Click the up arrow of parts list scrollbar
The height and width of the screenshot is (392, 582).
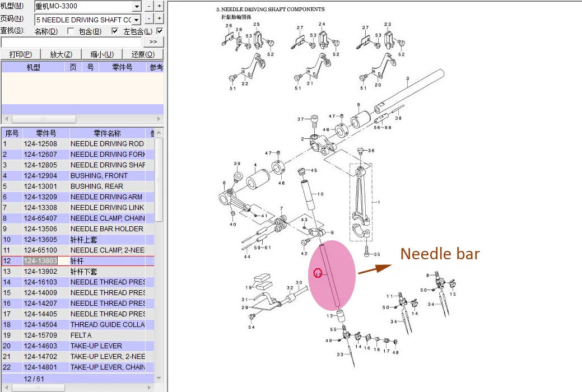coord(159,133)
